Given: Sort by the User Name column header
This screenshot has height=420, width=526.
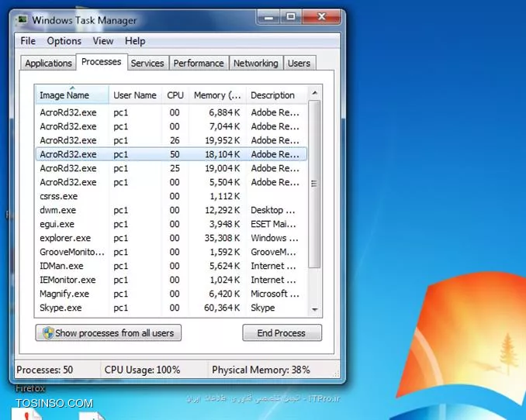Looking at the screenshot, I should click(x=135, y=95).
